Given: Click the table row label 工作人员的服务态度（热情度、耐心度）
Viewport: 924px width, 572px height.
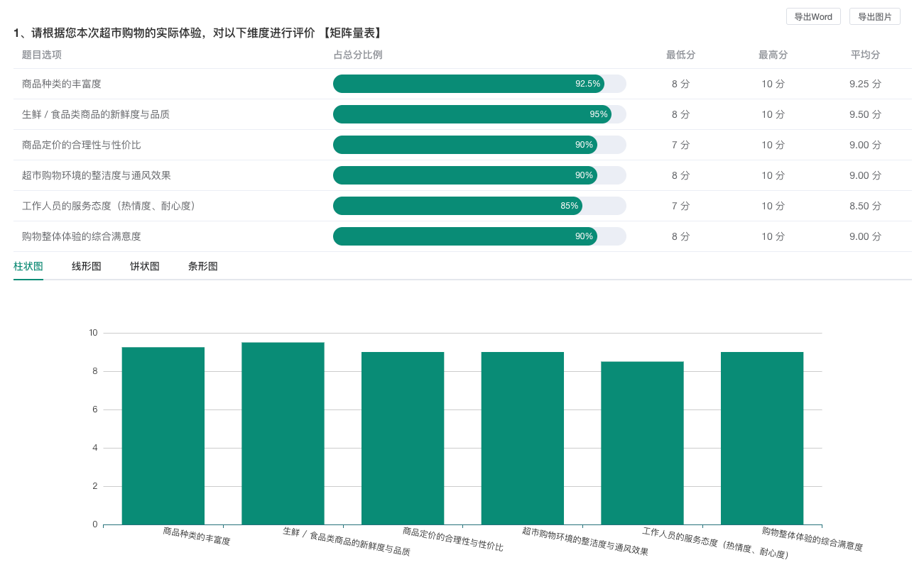Looking at the screenshot, I should tap(109, 206).
